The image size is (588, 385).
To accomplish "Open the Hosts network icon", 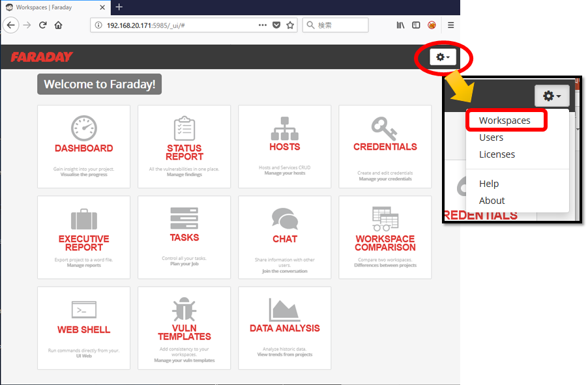I will pyautogui.click(x=285, y=128).
